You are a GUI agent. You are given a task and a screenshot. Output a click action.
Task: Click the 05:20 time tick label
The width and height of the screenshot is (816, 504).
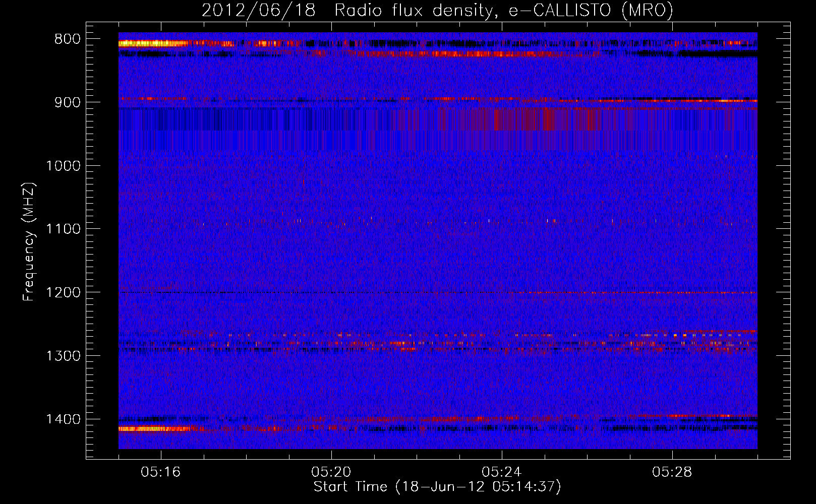pyautogui.click(x=331, y=472)
